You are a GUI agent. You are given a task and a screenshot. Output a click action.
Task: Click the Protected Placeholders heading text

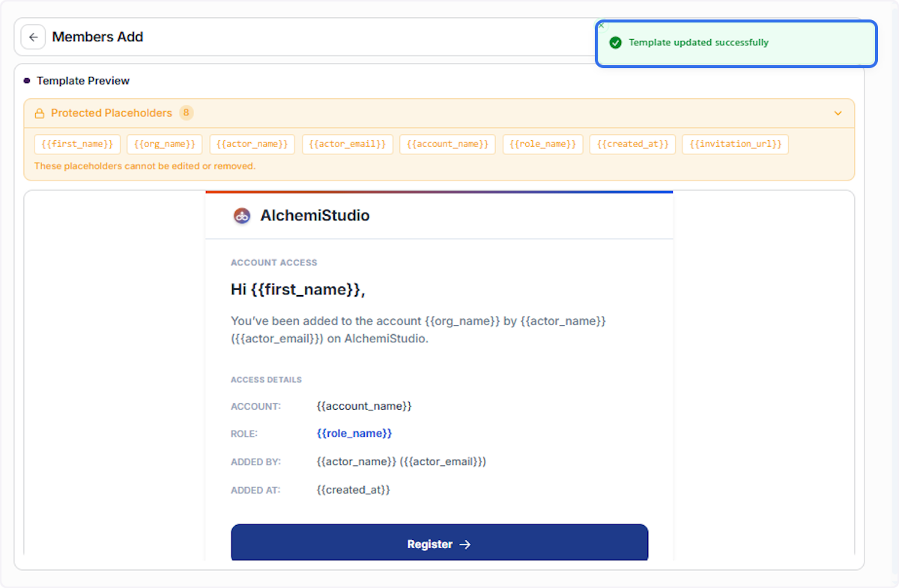[x=112, y=113]
